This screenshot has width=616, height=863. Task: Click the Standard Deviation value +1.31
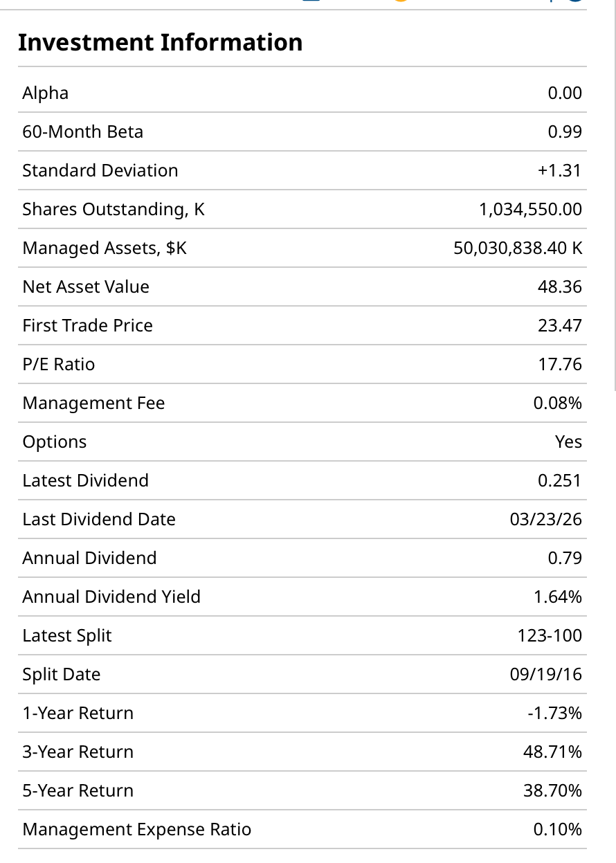pyautogui.click(x=559, y=170)
